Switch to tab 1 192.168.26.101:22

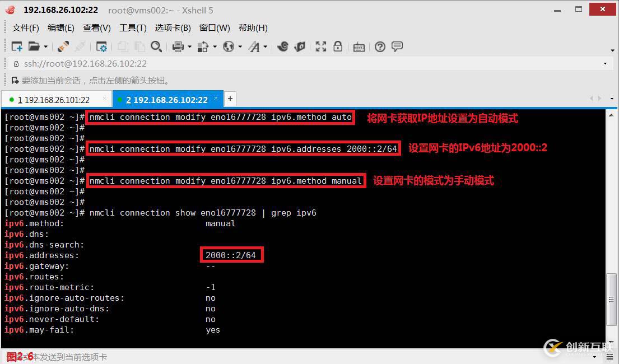coord(54,100)
